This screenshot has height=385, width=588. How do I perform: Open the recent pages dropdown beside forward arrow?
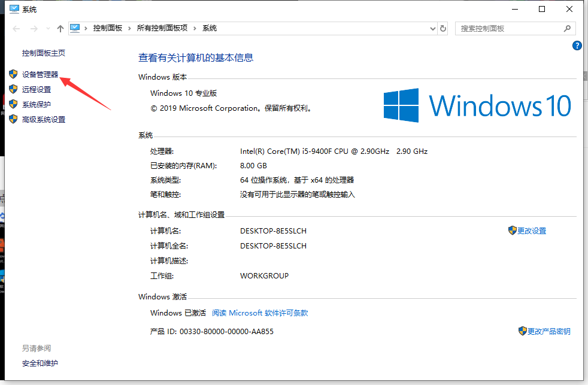pos(47,28)
